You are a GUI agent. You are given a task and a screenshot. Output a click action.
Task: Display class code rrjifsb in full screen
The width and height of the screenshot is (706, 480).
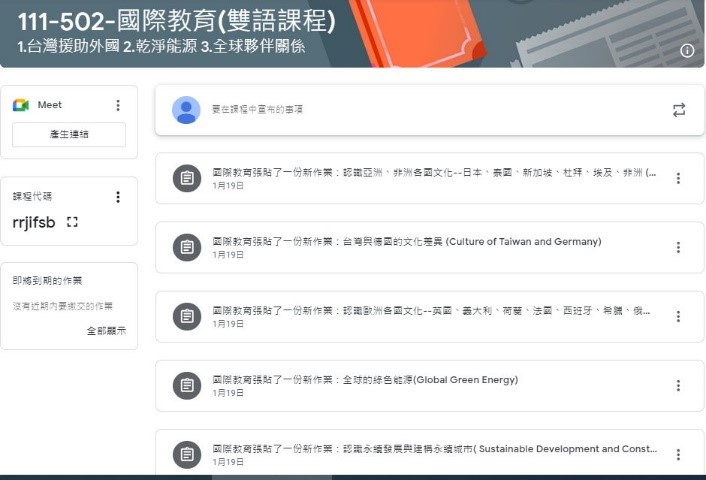pos(72,222)
